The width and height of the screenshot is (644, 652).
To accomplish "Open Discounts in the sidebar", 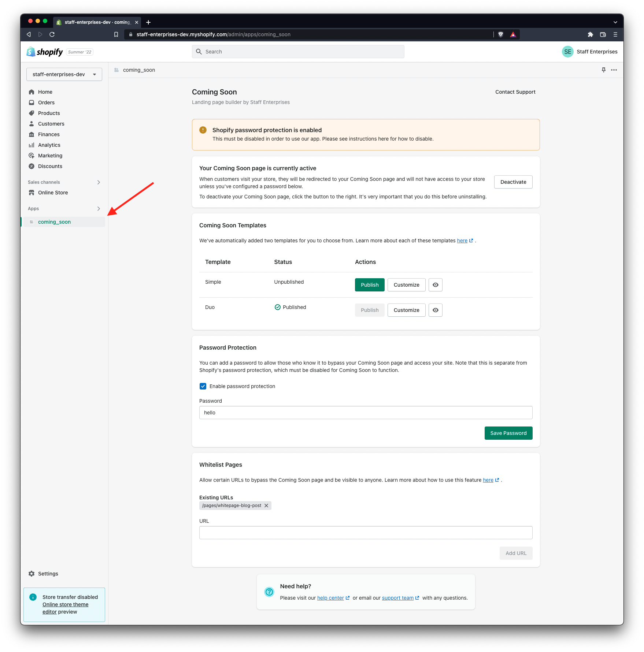I will point(50,166).
